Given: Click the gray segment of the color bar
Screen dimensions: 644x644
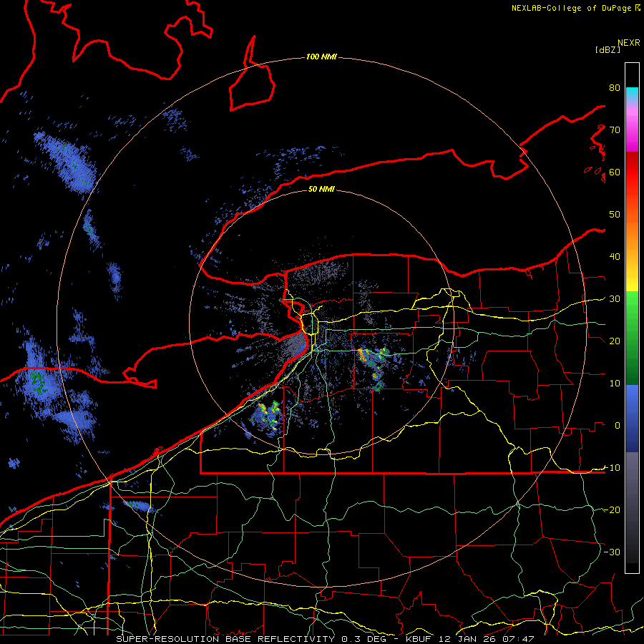Looking at the screenshot, I should (632, 507).
